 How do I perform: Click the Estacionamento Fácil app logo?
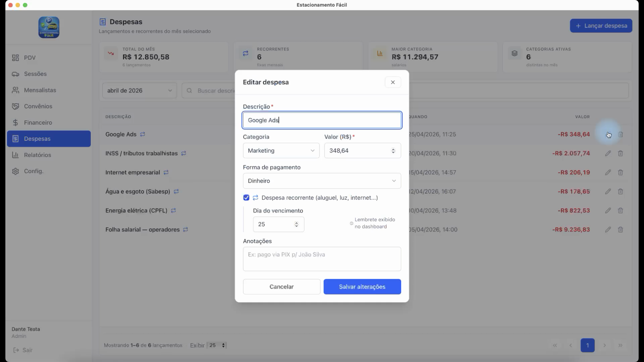pos(49,27)
